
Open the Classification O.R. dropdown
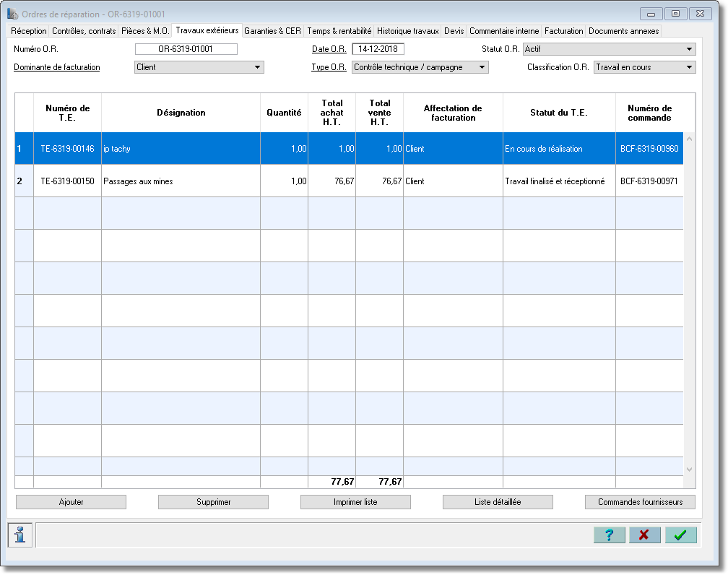point(689,67)
